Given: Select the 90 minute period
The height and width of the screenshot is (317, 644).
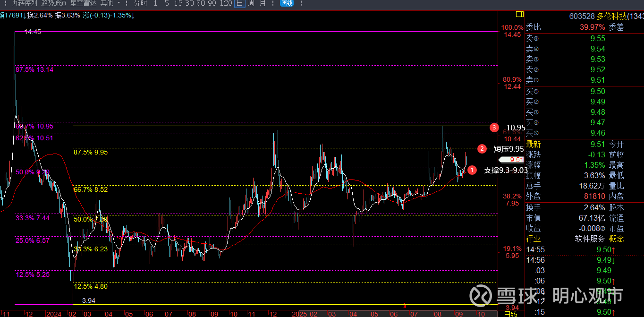Looking at the screenshot, I should (212, 3).
